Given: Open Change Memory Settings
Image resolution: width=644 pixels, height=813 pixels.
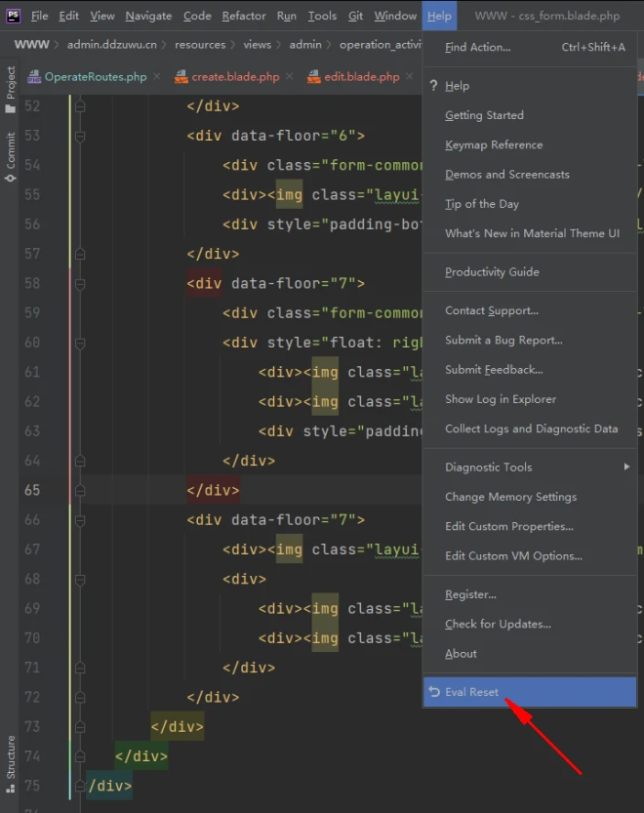Looking at the screenshot, I should click(x=510, y=497).
